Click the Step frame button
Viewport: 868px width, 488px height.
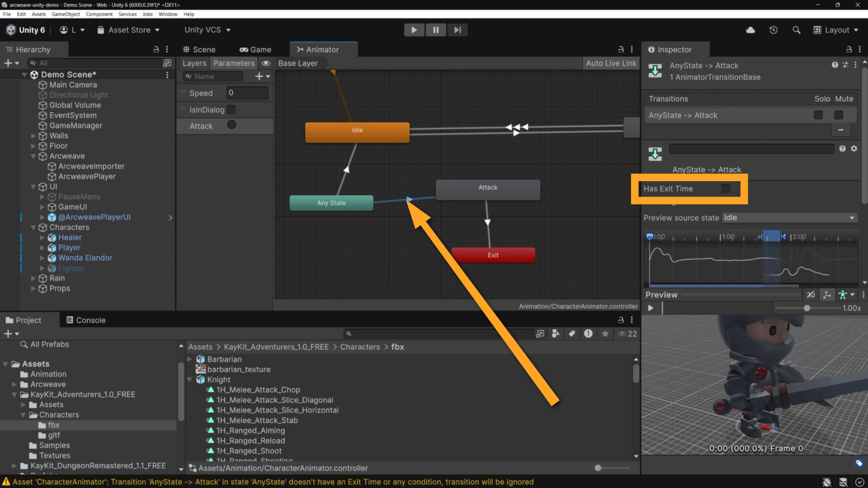coord(458,30)
